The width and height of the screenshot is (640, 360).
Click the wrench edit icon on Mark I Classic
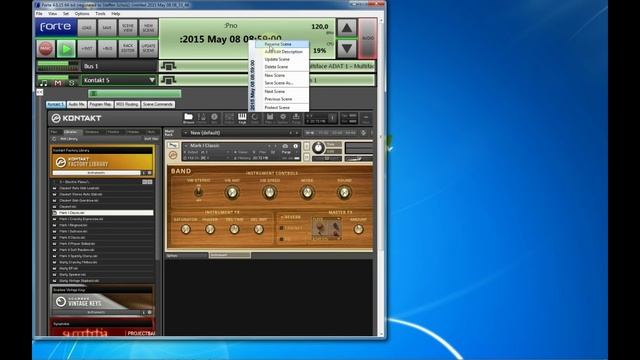coord(173,146)
